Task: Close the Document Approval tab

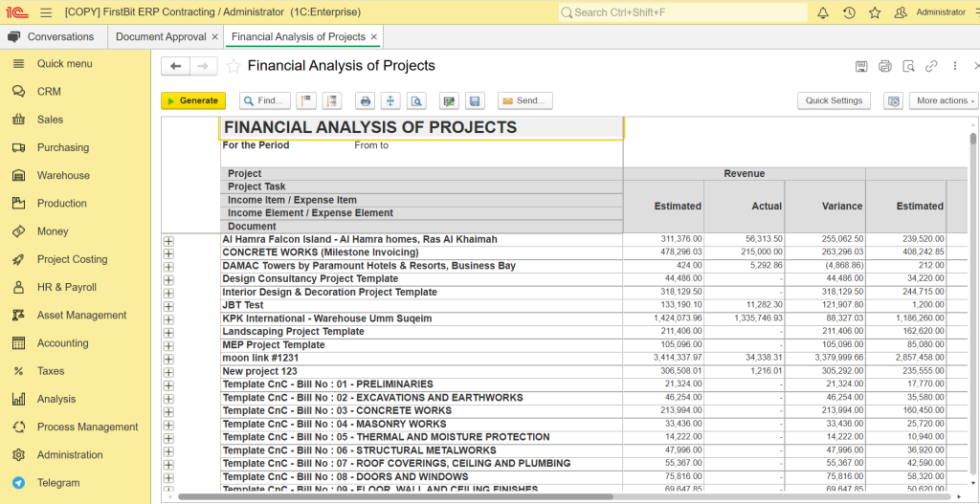Action: [x=215, y=37]
